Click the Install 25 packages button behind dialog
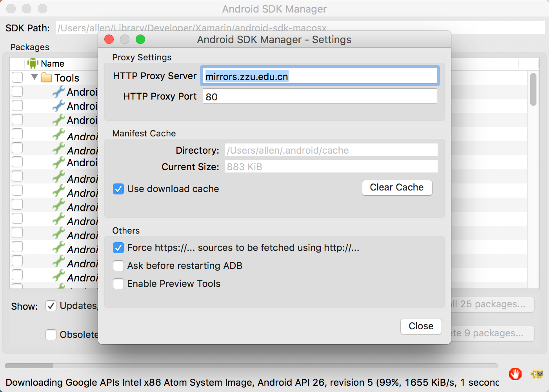 (493, 304)
